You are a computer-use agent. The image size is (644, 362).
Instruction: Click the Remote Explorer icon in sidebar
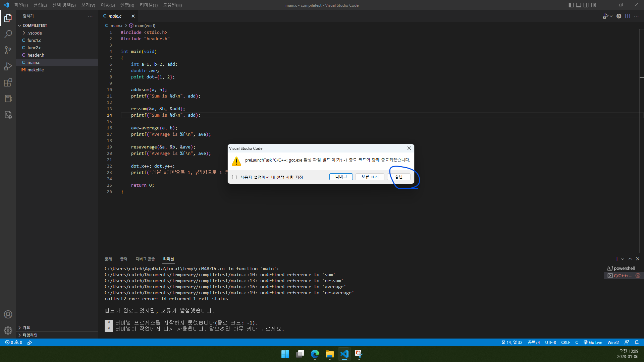point(8,99)
